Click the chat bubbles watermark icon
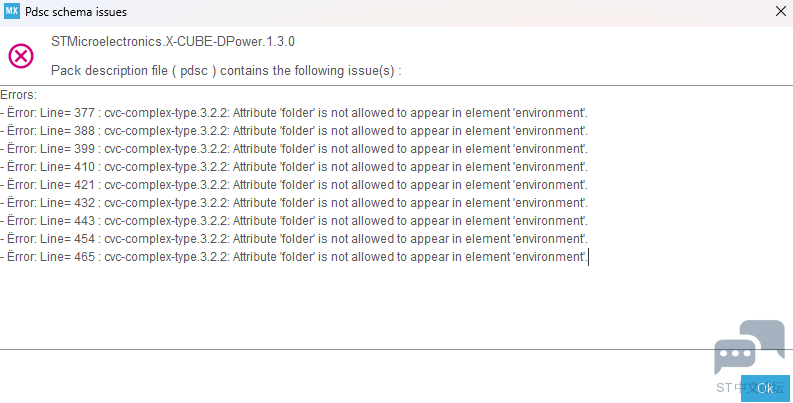793x403 pixels. (x=749, y=347)
